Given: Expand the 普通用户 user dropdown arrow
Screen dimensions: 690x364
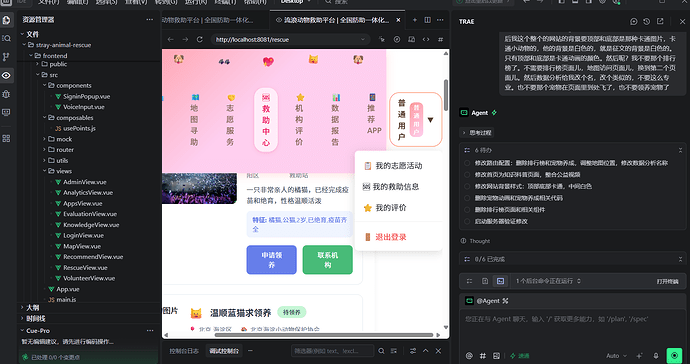Looking at the screenshot, I should [x=430, y=120].
